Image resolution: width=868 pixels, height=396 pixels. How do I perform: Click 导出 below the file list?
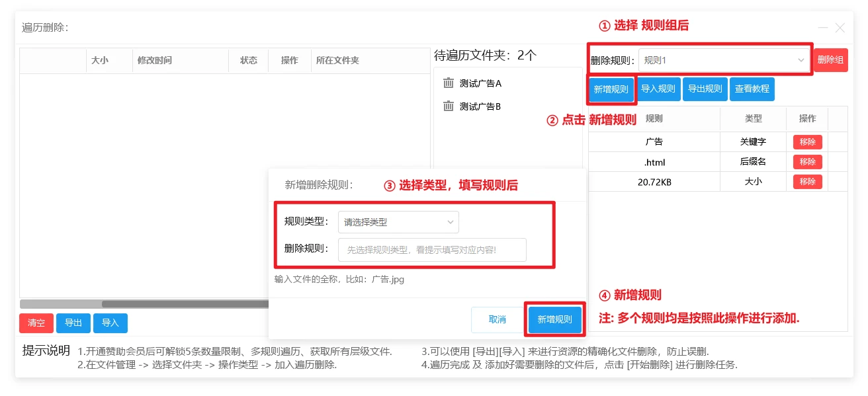click(73, 323)
